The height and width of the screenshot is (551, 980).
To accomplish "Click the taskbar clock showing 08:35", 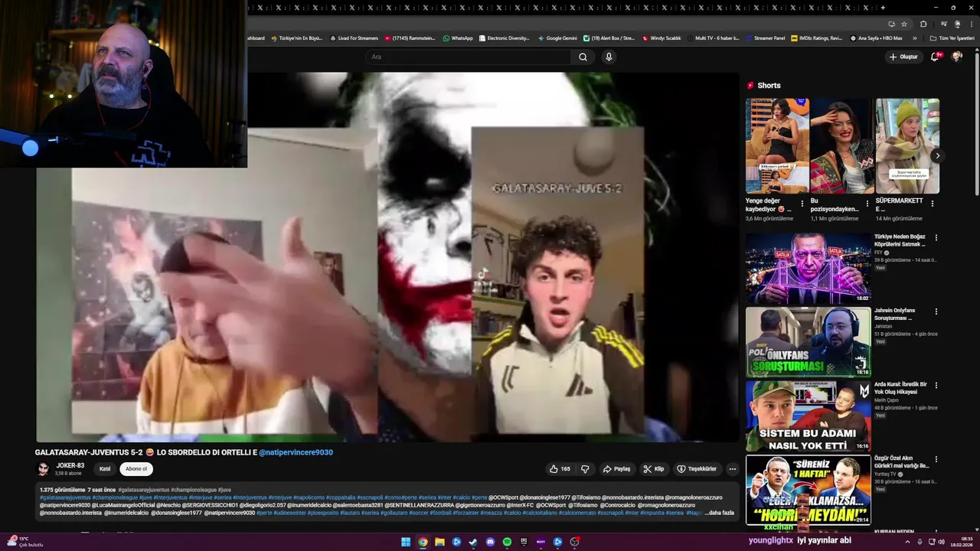I will (962, 542).
